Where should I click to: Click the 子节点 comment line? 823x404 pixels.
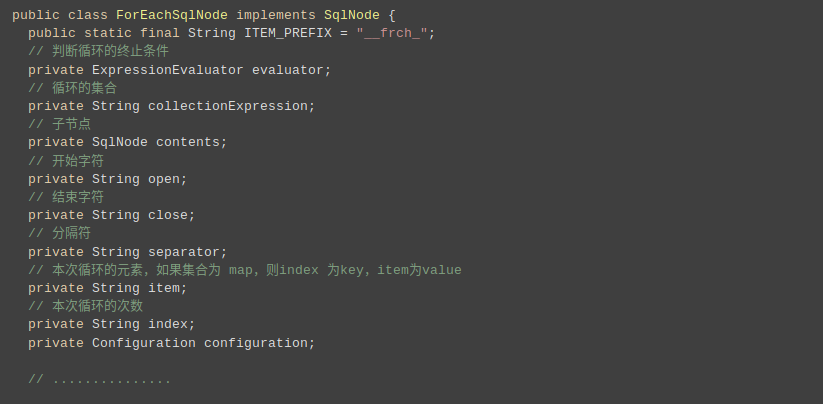click(59, 124)
